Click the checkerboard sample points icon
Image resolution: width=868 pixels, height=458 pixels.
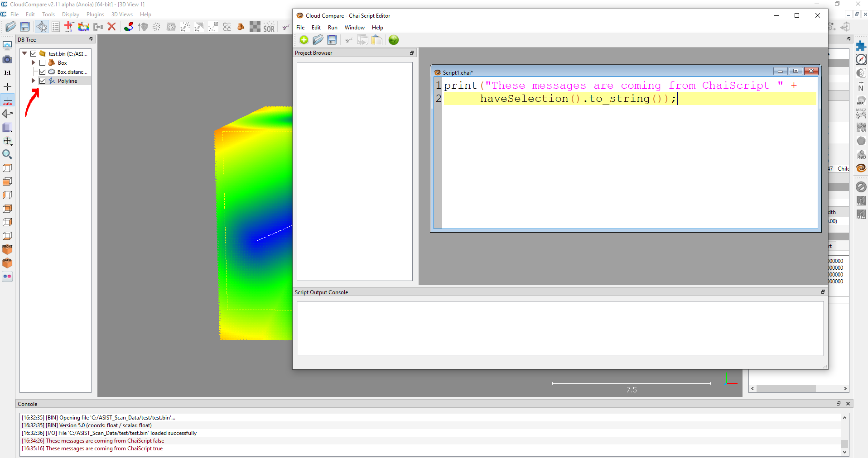pyautogui.click(x=255, y=27)
